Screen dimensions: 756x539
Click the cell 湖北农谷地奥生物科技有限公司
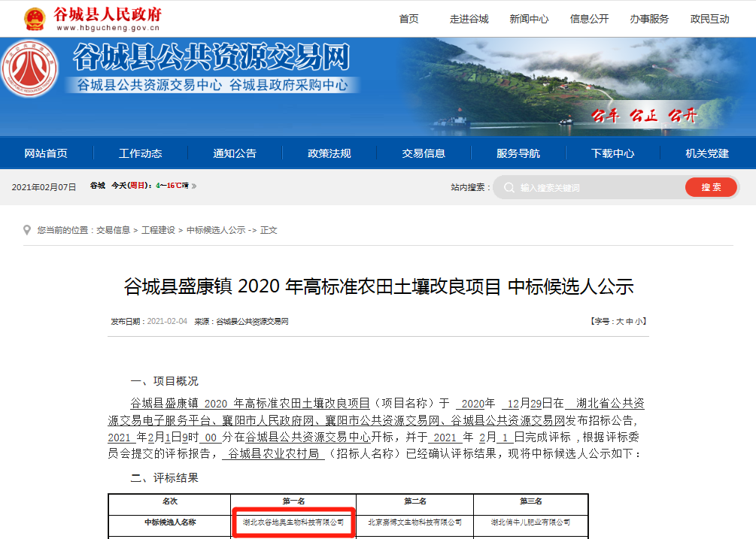tap(293, 522)
